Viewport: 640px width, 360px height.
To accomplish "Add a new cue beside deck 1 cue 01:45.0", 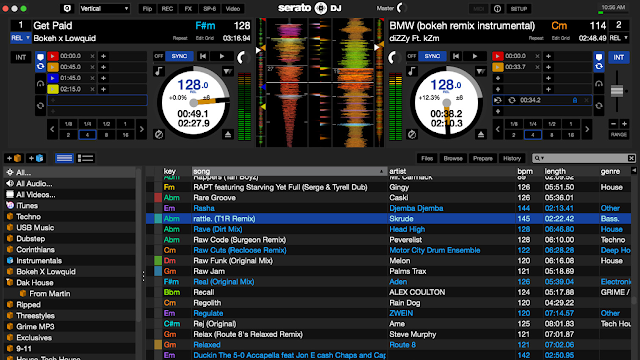I will pyautogui.click(x=103, y=78).
